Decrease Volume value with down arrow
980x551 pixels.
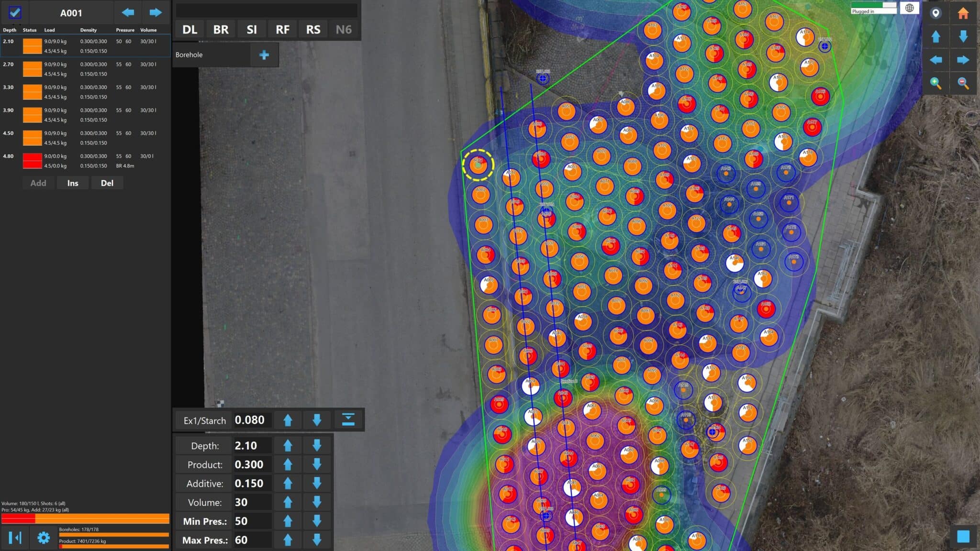click(x=317, y=502)
